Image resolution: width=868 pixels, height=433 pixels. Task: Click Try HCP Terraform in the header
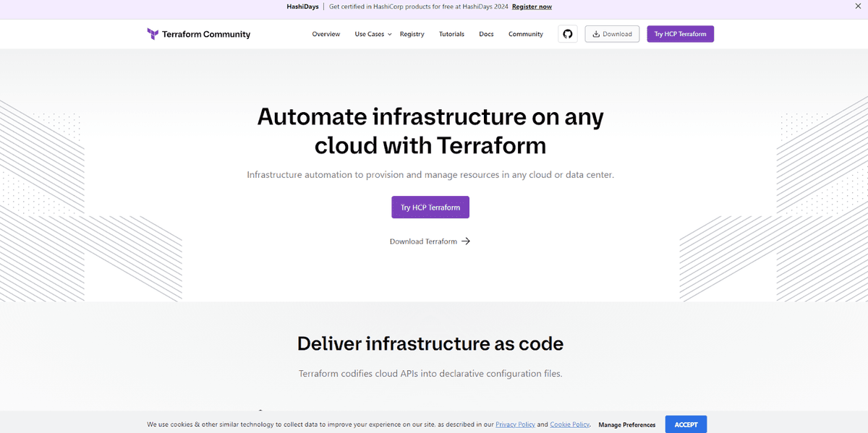click(681, 34)
